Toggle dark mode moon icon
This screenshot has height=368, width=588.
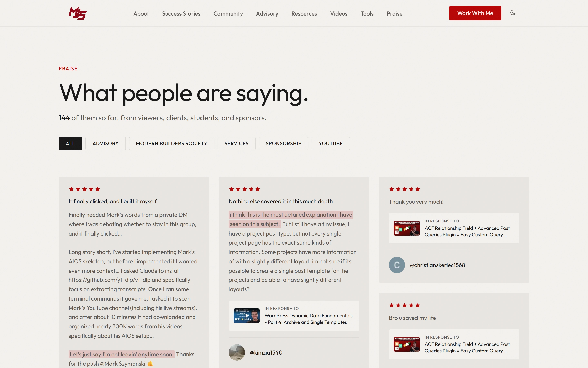(x=513, y=13)
